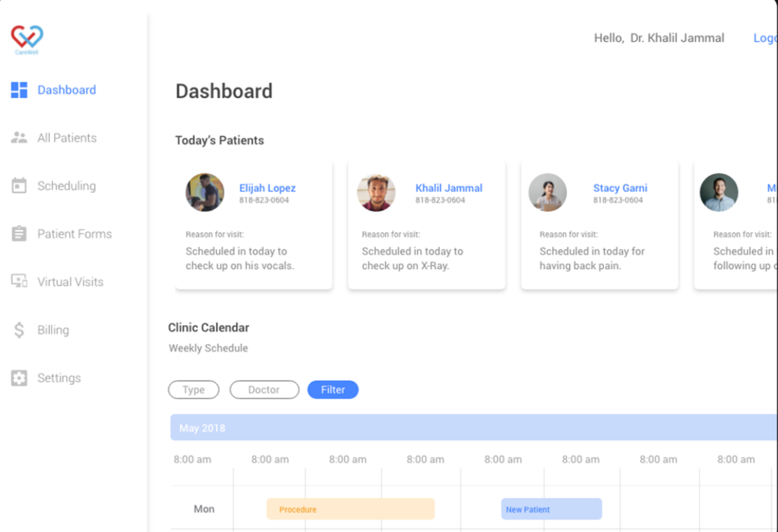
Task: Select Stacy Garni's name link
Action: click(620, 187)
